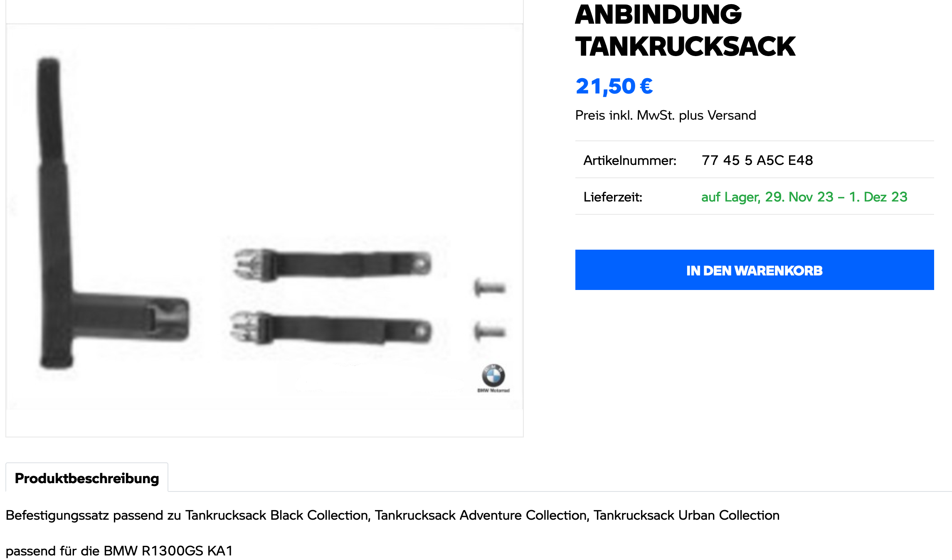Open the Produktbeschreibung tab
The height and width of the screenshot is (560, 952).
point(87,478)
